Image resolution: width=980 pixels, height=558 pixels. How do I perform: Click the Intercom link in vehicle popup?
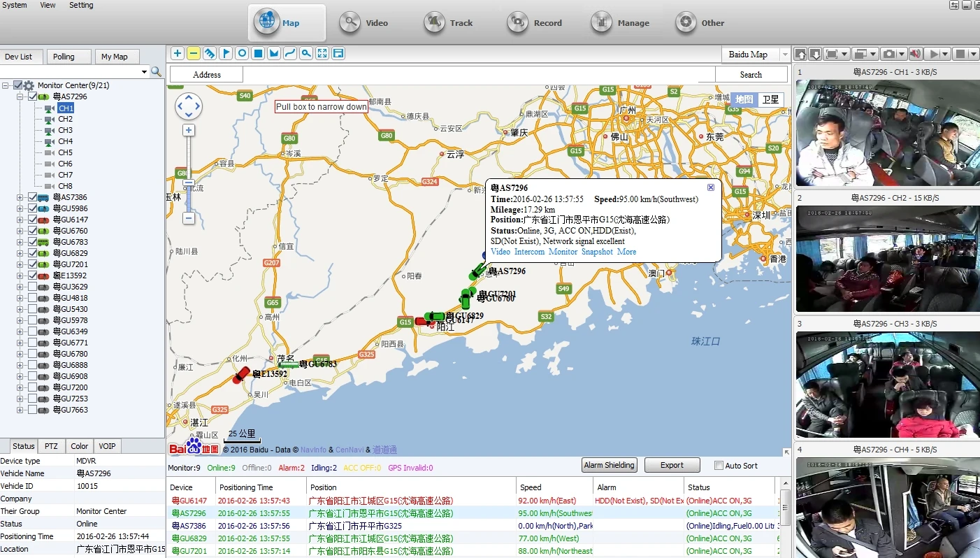529,252
